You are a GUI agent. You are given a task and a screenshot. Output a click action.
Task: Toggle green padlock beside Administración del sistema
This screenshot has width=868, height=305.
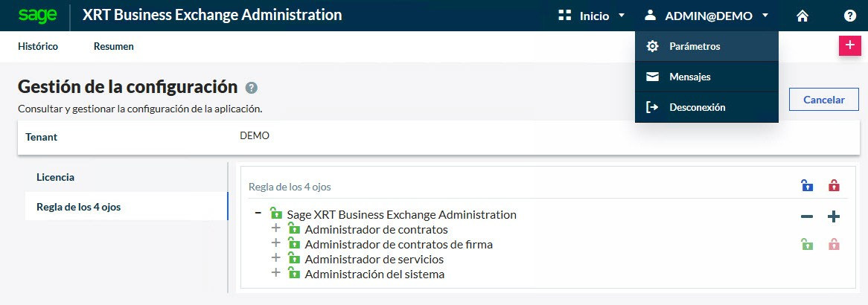[294, 274]
